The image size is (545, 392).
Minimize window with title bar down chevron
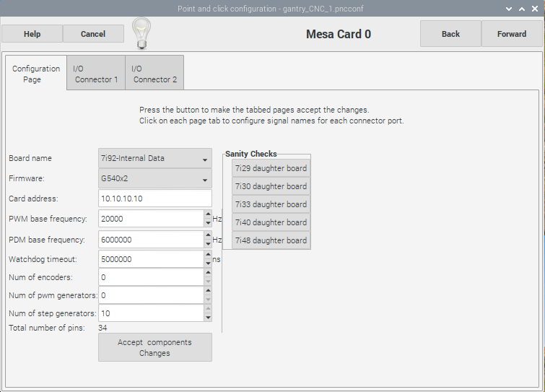509,9
